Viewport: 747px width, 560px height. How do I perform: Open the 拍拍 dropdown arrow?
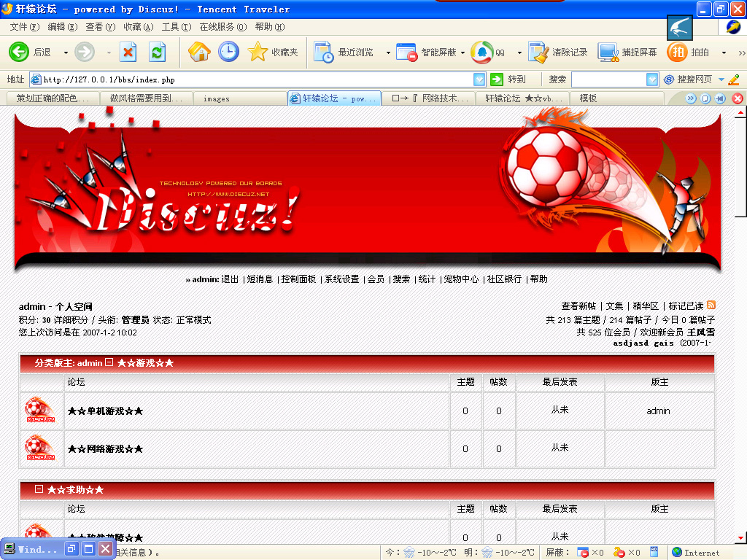(x=724, y=52)
